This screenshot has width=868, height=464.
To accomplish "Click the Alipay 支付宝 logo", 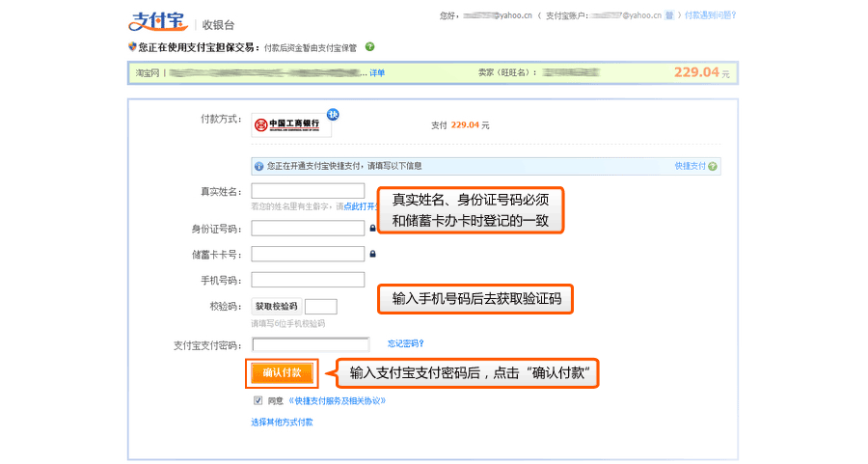I will [158, 21].
